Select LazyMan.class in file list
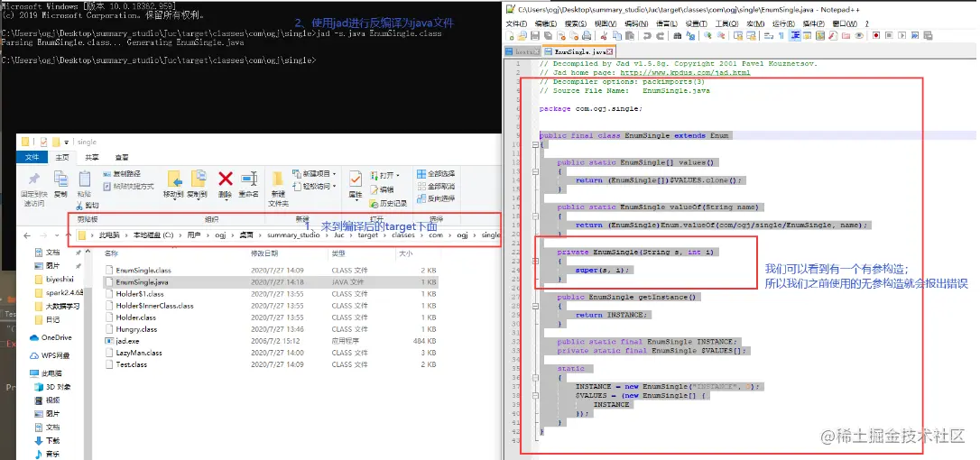Image resolution: width=980 pixels, height=460 pixels. coord(139,353)
